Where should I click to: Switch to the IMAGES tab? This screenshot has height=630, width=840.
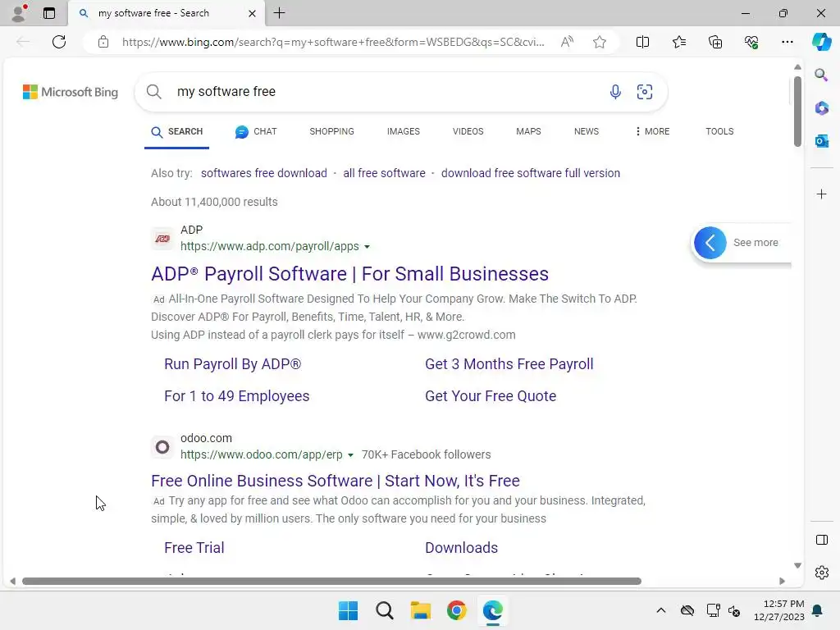point(404,132)
